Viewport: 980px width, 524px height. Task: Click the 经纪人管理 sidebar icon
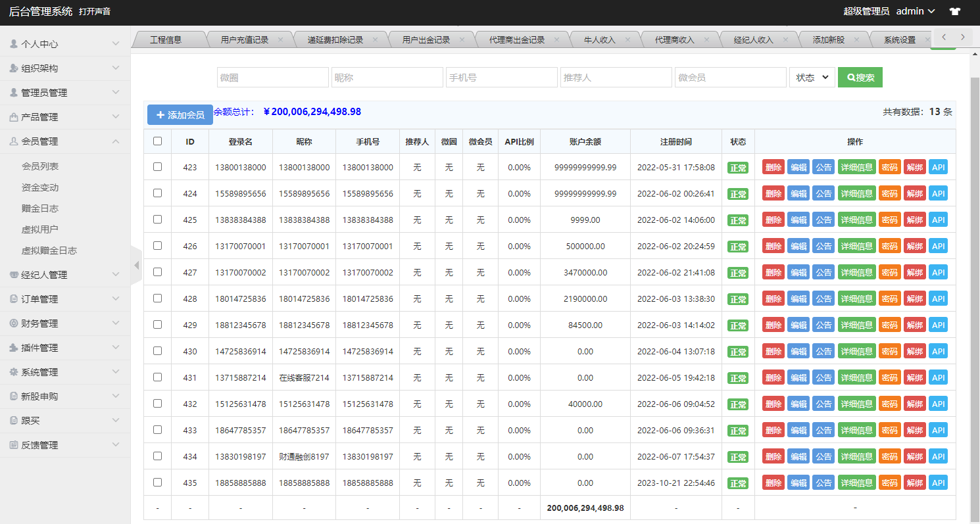point(14,275)
